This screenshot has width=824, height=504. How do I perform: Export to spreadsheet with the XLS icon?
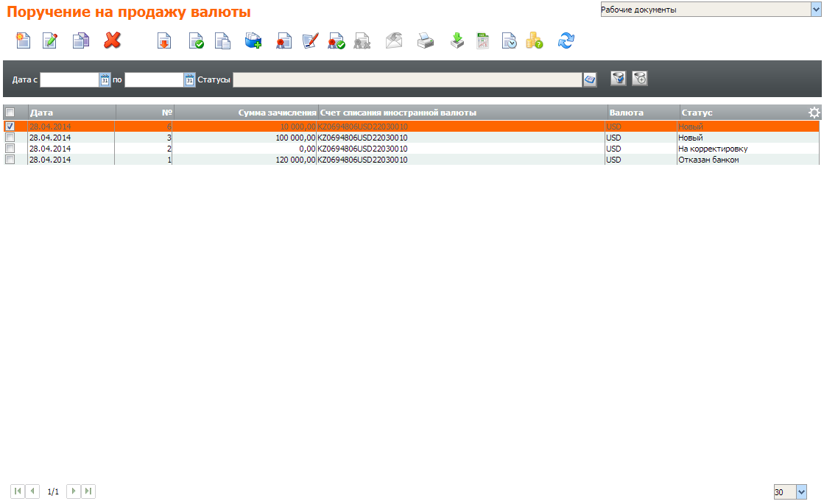[482, 40]
